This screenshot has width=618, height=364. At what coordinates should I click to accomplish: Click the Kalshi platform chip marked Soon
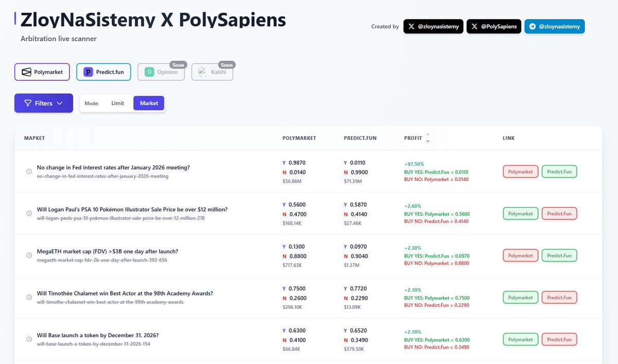tap(212, 72)
